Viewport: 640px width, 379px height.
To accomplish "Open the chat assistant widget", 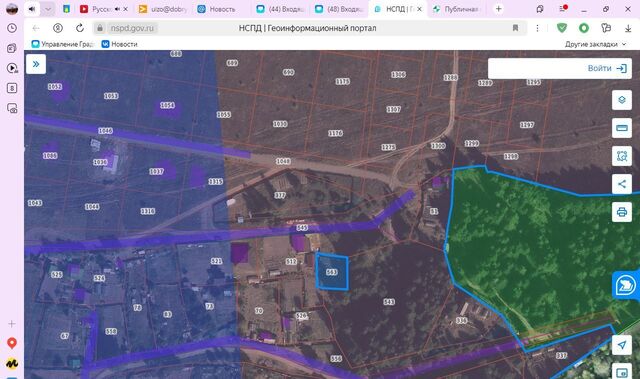I will [x=625, y=285].
